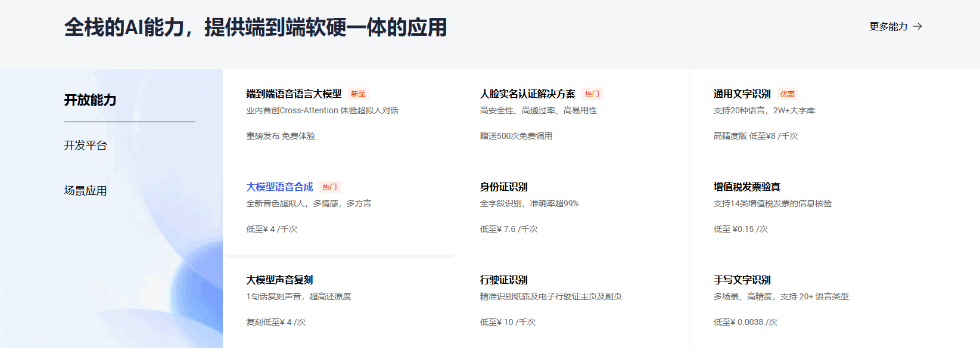980x356 pixels.
Task: Open 手写文字识别 product title
Action: click(x=742, y=280)
